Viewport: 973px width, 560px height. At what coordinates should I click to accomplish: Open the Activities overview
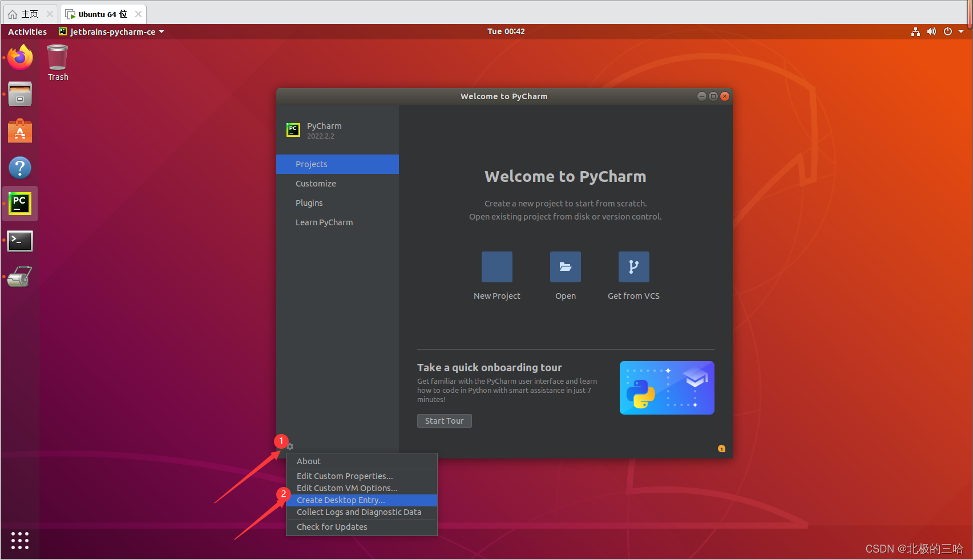tap(27, 32)
